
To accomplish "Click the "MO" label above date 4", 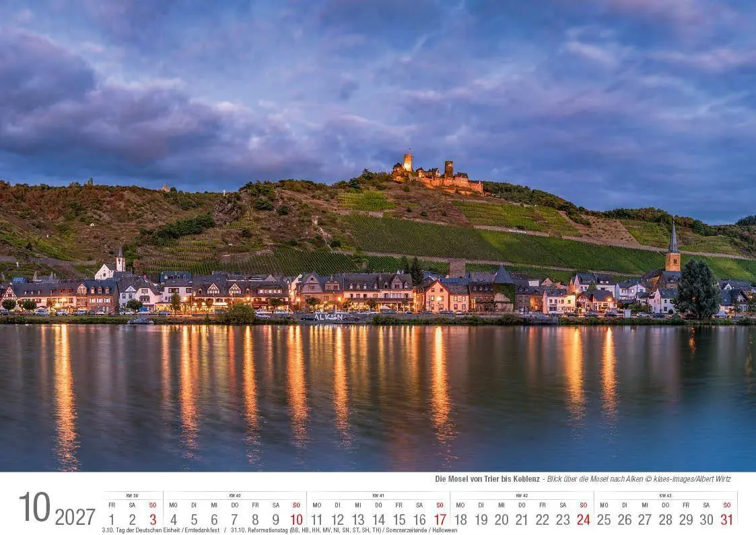I will point(173,505).
